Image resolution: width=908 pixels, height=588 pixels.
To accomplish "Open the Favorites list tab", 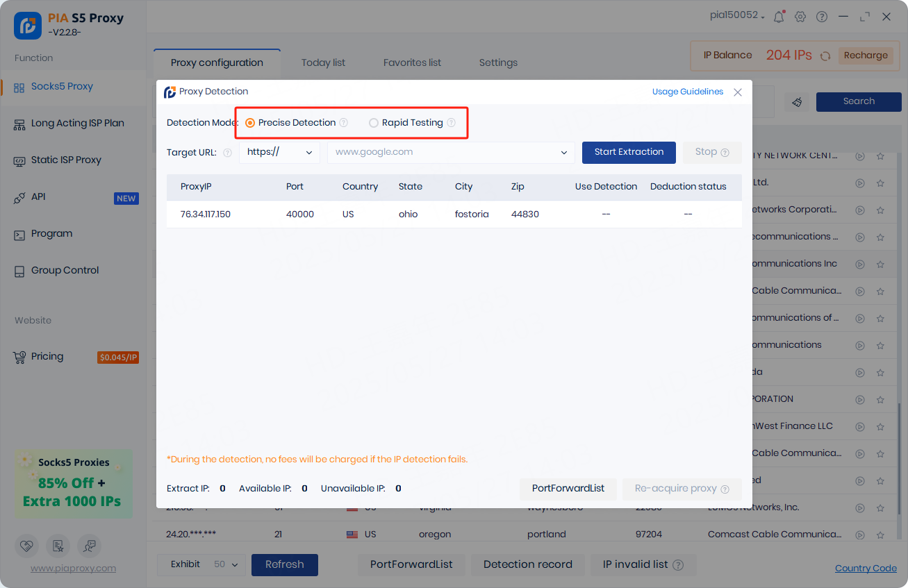I will 412,62.
